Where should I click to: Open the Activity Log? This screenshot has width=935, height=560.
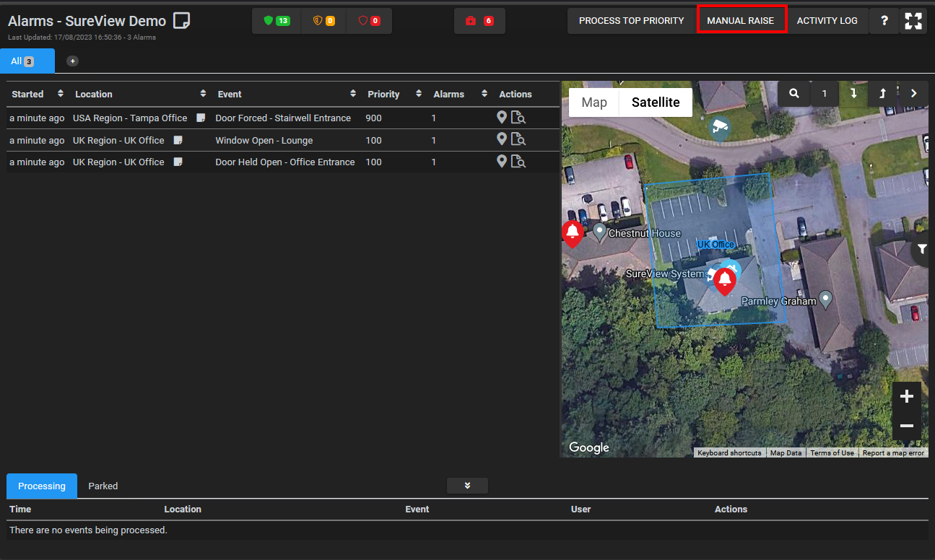click(827, 21)
